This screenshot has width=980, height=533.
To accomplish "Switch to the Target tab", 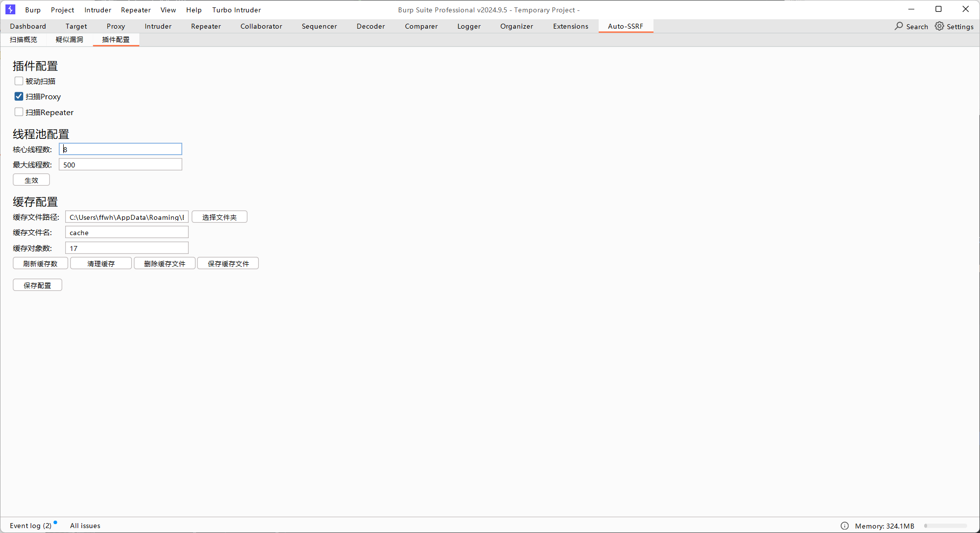I will (76, 26).
